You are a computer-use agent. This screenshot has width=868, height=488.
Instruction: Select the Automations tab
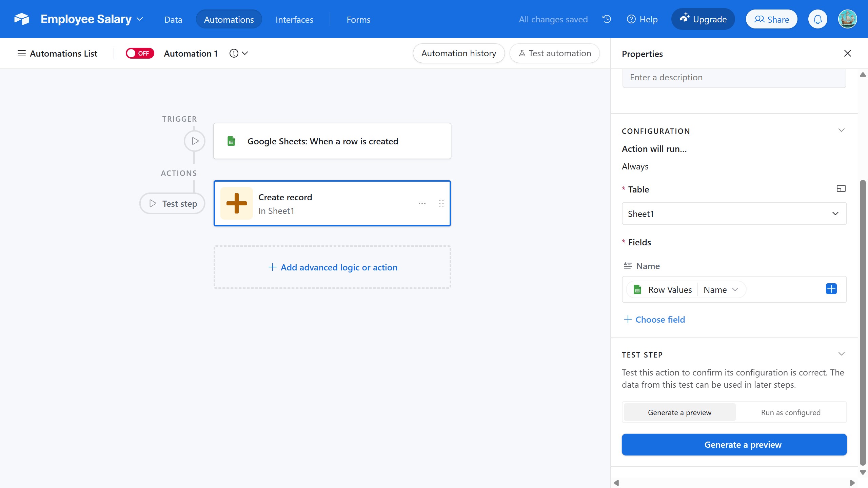[x=229, y=19]
